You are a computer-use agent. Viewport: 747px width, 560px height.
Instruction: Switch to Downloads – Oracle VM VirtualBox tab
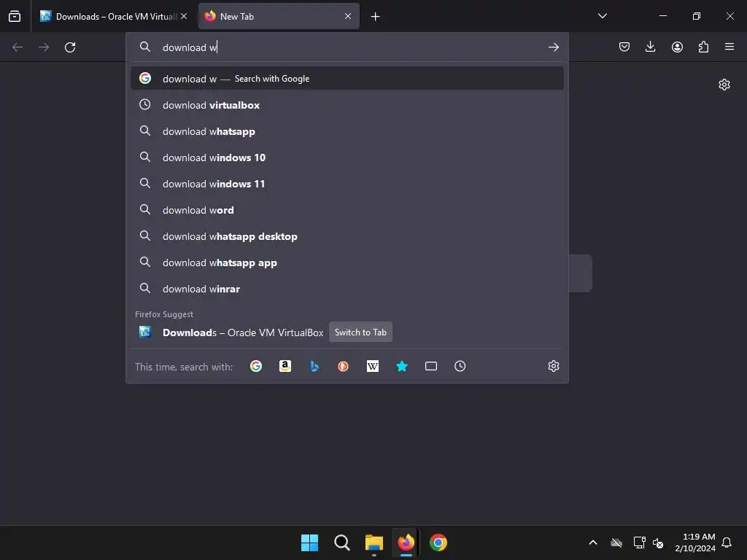pyautogui.click(x=113, y=16)
